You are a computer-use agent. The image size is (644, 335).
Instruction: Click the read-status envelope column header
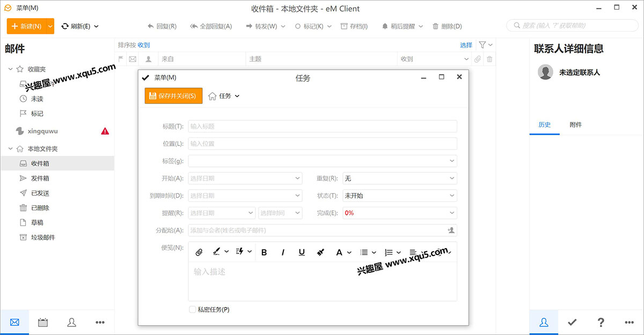click(x=133, y=59)
